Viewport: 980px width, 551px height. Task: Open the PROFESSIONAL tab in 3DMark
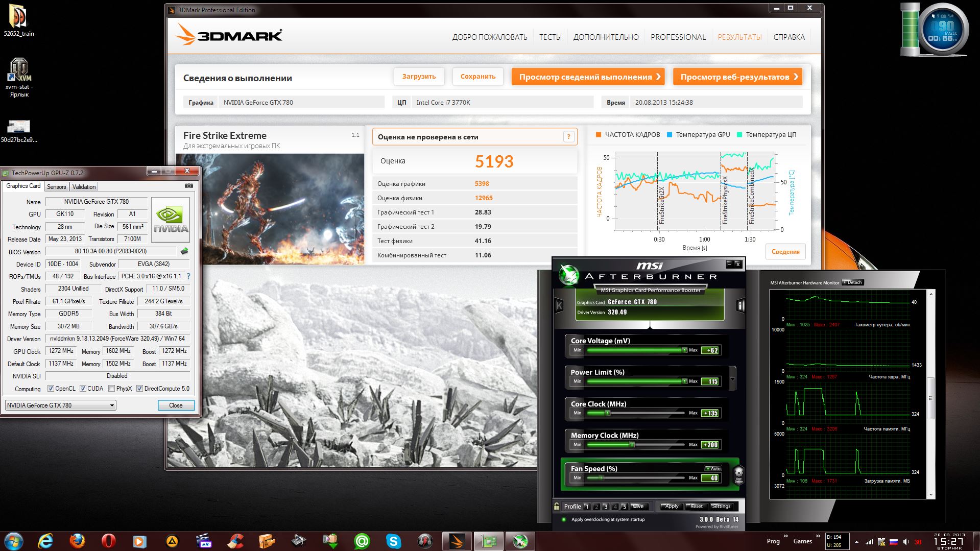[x=678, y=37]
